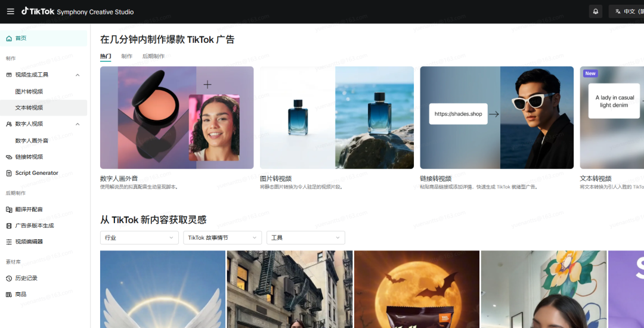Open the 工具 dropdown filter
Screen dimensions: 644x328
pos(305,237)
